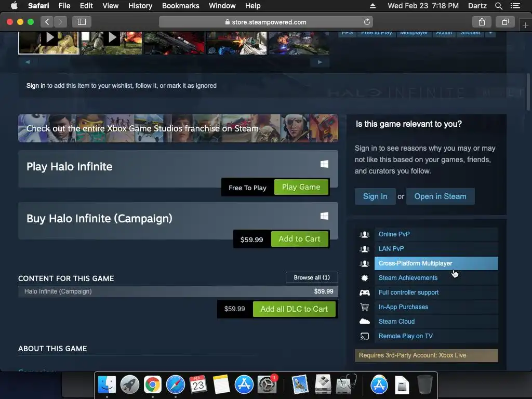Open System Preferences from the Dock
532x399 pixels.
tap(267, 385)
